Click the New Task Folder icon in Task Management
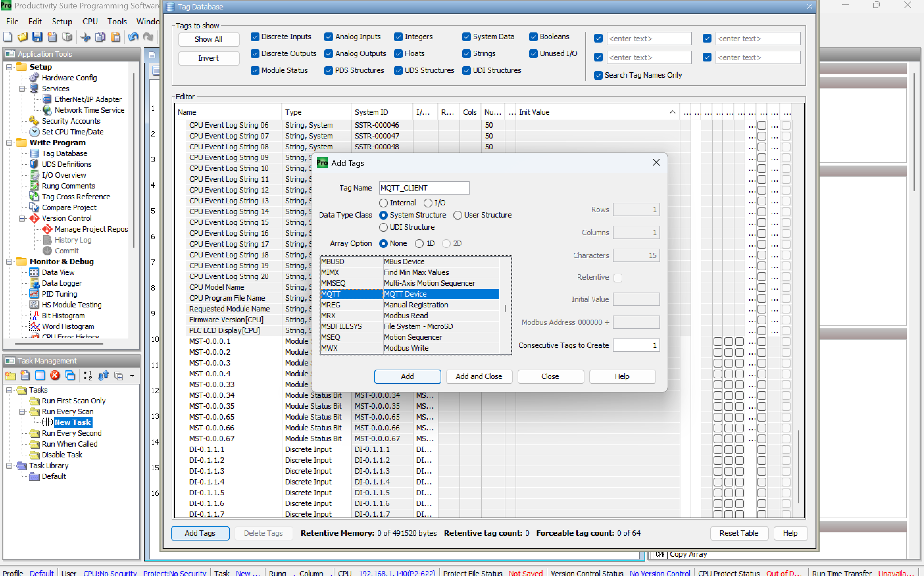Screen dimensions: 924x576 [x=10, y=376]
